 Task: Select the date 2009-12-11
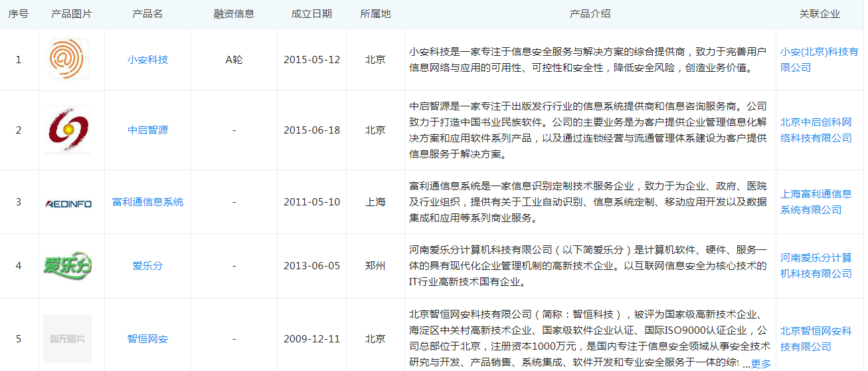[x=311, y=338]
